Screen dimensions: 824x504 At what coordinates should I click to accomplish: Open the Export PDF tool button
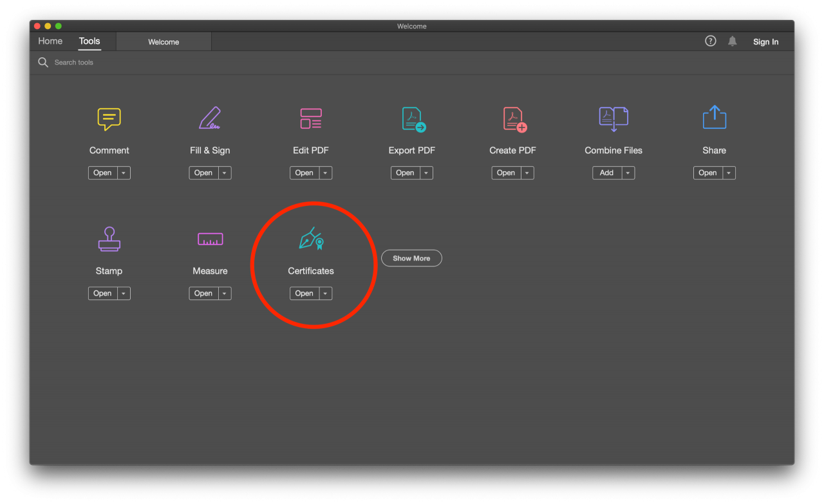405,173
